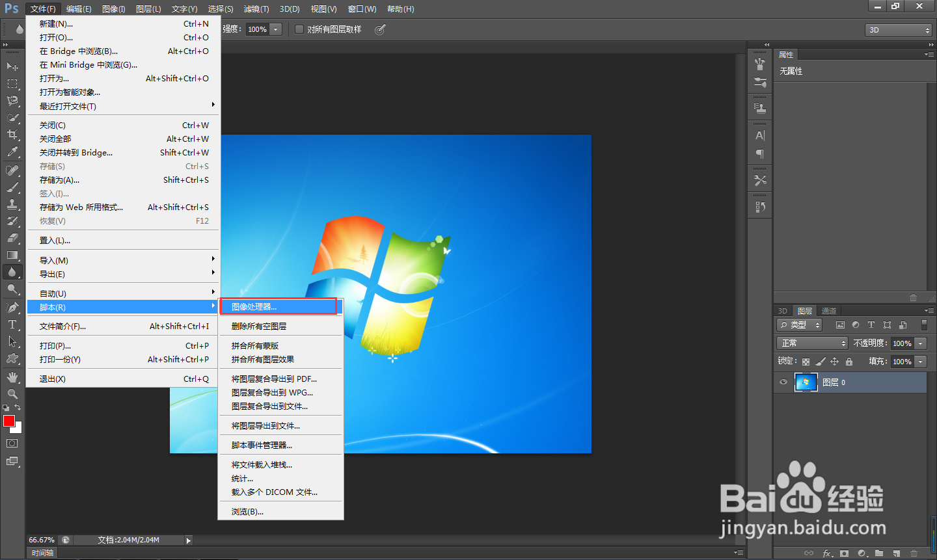The height and width of the screenshot is (560, 937).
Task: Toggle lock transparent pixels
Action: [x=806, y=362]
